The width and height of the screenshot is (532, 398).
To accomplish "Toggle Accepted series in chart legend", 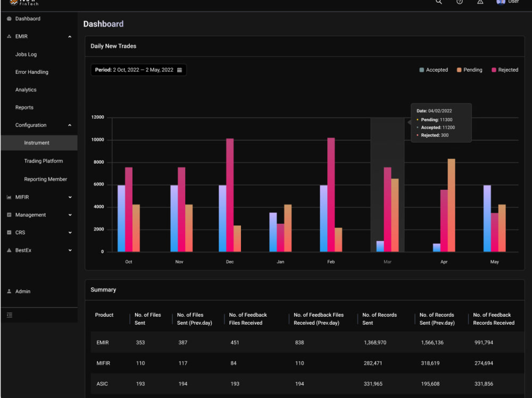I will [x=434, y=70].
